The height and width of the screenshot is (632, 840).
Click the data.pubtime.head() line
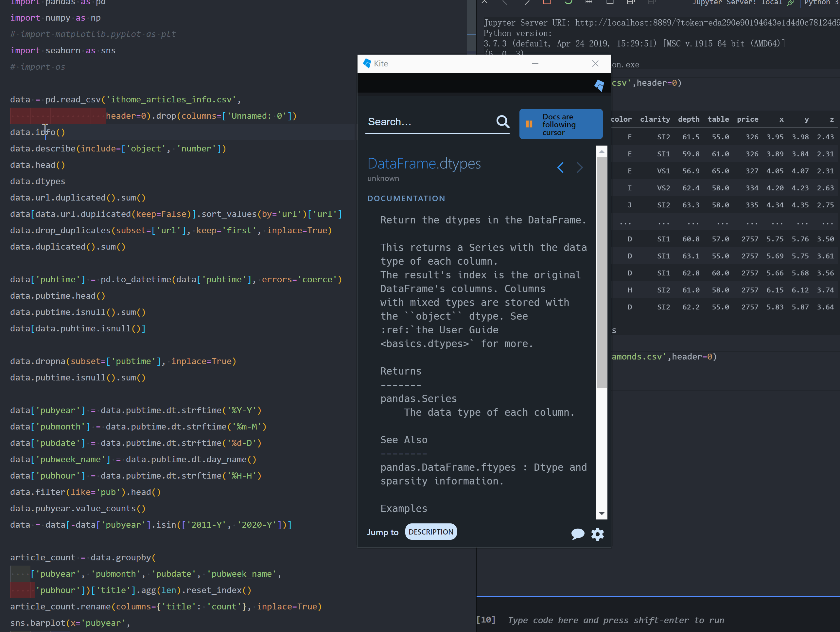[58, 295]
